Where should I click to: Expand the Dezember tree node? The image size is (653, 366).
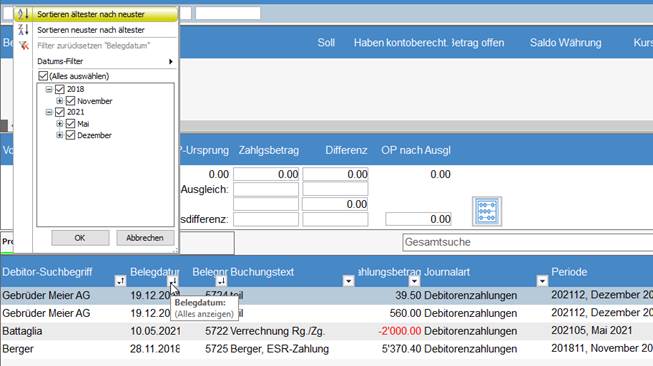60,135
